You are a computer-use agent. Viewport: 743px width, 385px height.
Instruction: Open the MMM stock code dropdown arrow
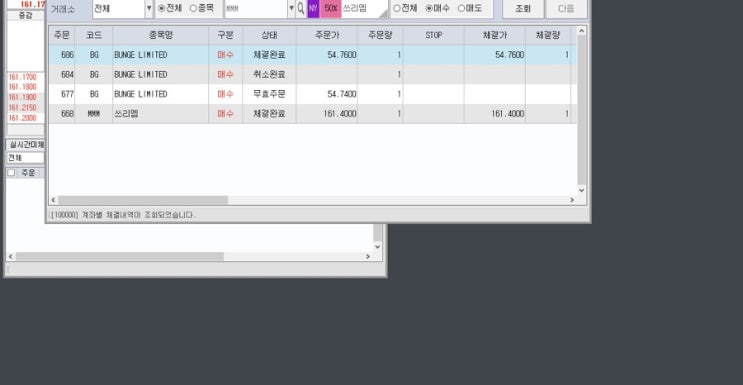[x=291, y=9]
